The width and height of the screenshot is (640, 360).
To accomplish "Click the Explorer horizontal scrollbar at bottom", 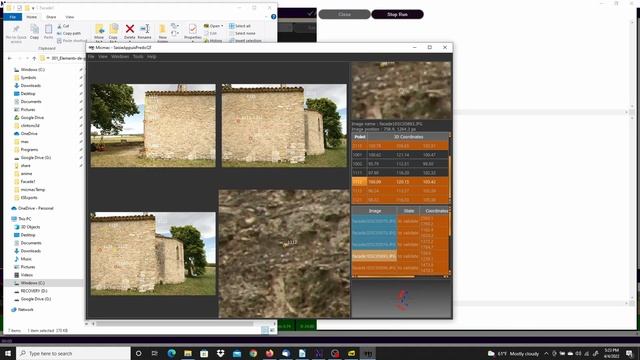I will point(175,324).
